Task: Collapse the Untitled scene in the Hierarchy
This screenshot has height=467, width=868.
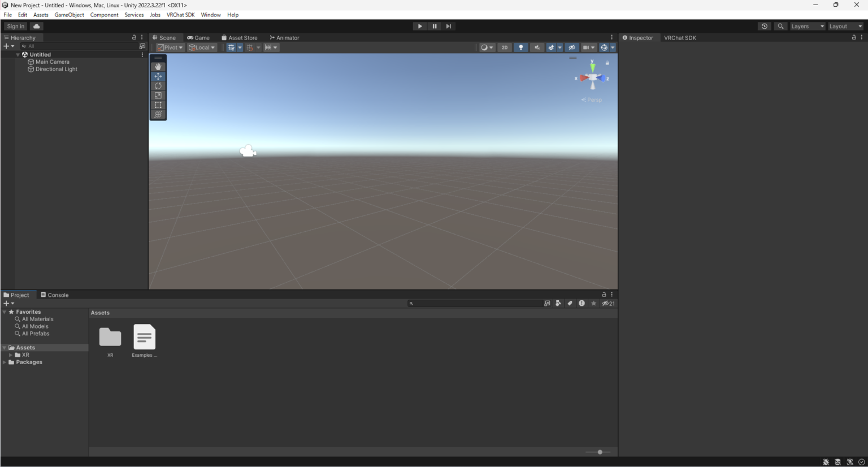Action: point(18,54)
